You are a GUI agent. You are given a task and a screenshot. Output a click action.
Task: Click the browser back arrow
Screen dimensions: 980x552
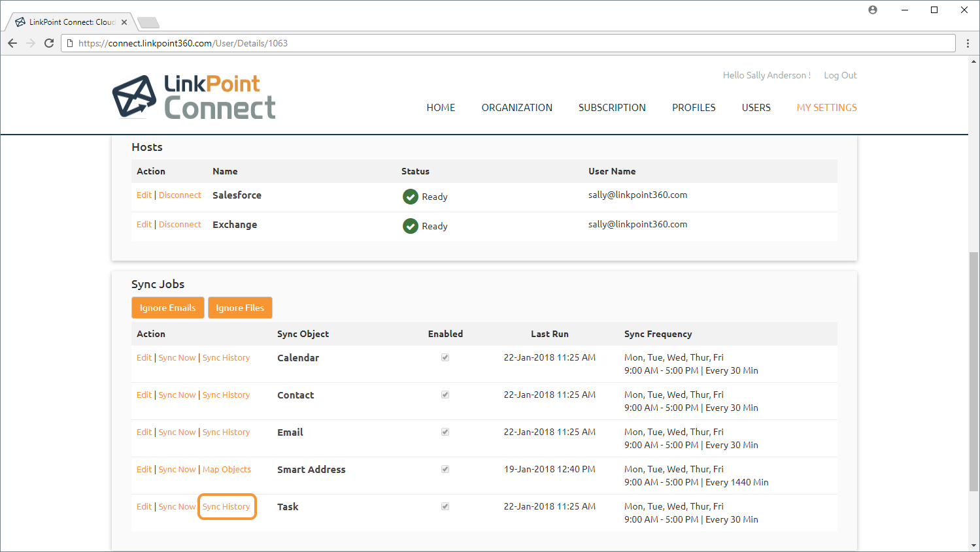12,43
